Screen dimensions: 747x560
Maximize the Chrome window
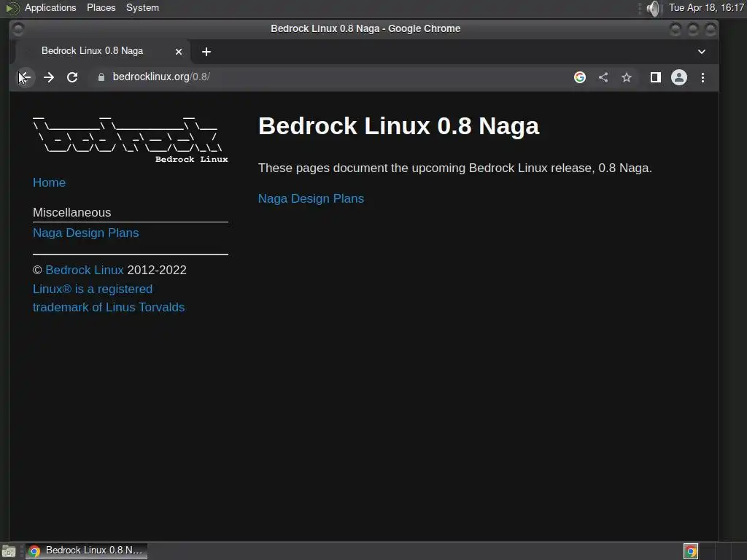tap(693, 29)
